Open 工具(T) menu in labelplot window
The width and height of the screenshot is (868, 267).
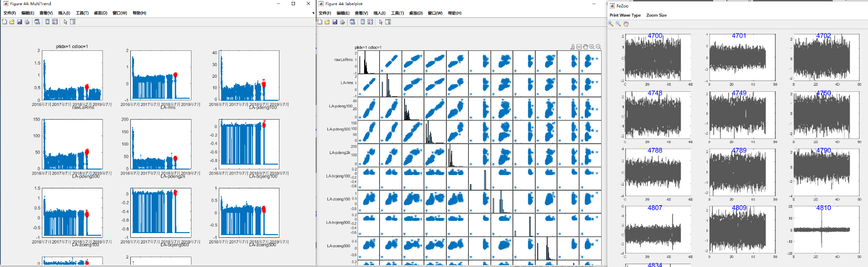tap(398, 13)
